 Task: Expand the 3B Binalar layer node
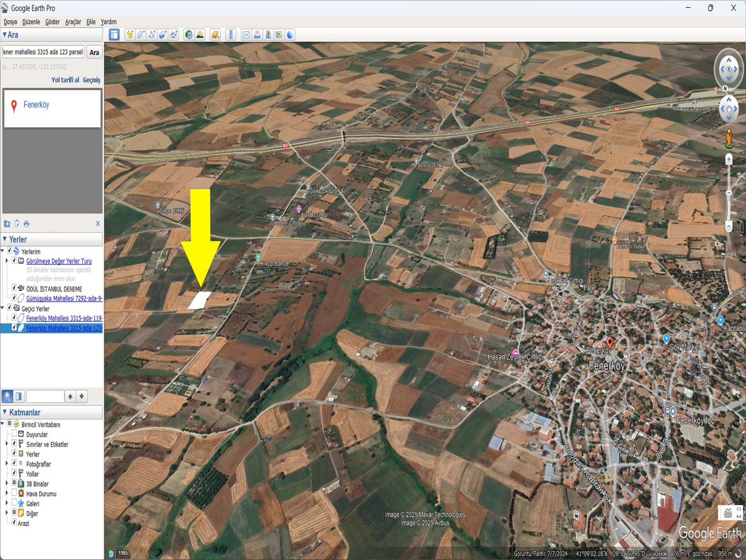pyautogui.click(x=7, y=483)
